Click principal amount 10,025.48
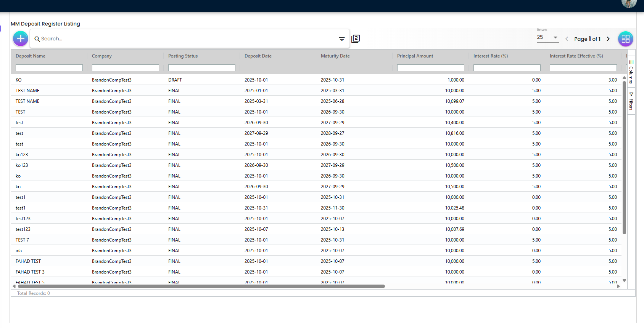Image resolution: width=644 pixels, height=328 pixels. tap(455, 208)
